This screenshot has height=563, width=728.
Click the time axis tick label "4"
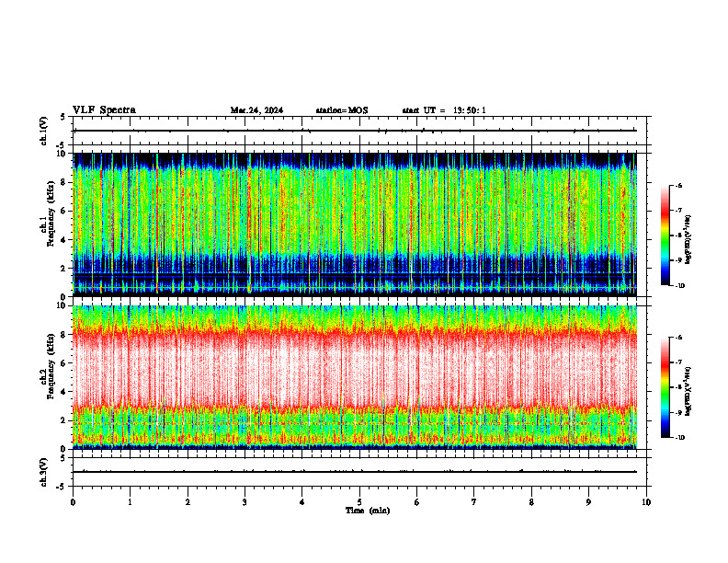coord(302,502)
